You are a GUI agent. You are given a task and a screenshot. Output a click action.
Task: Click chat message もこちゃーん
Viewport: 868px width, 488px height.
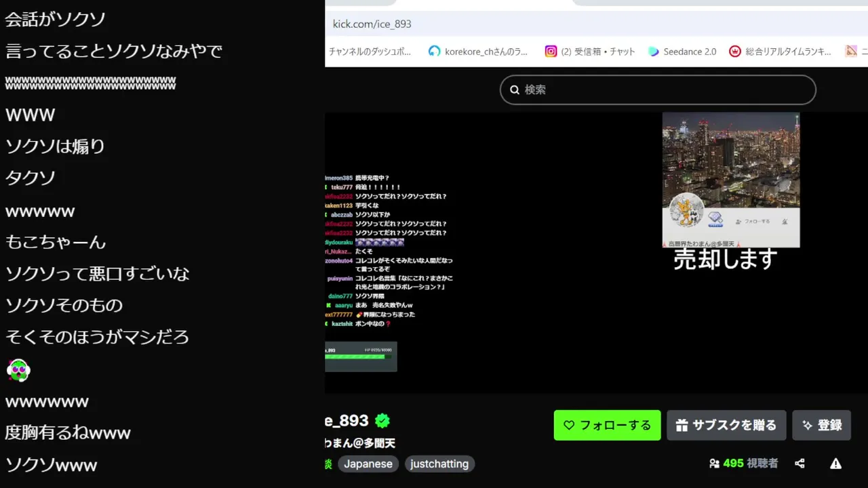(56, 241)
